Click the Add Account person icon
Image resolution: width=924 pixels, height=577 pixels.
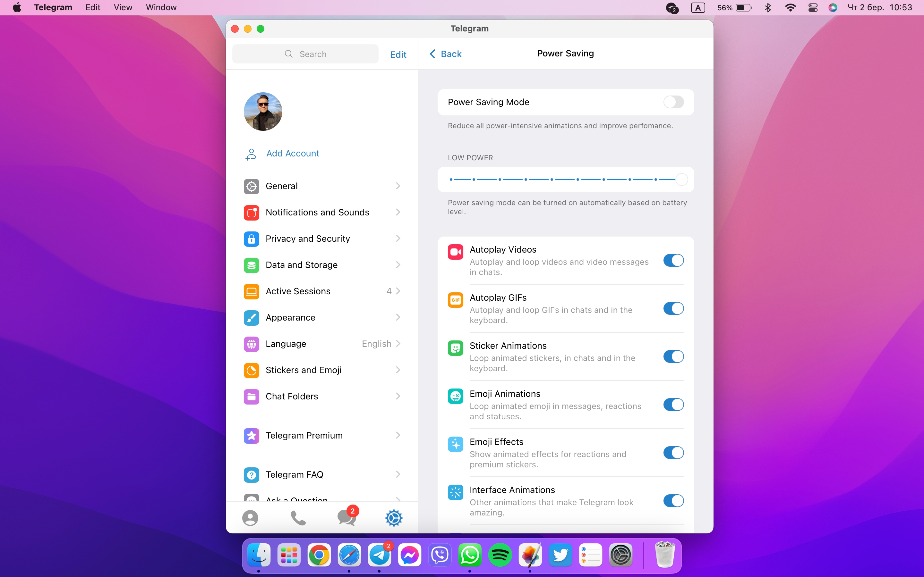click(x=251, y=154)
